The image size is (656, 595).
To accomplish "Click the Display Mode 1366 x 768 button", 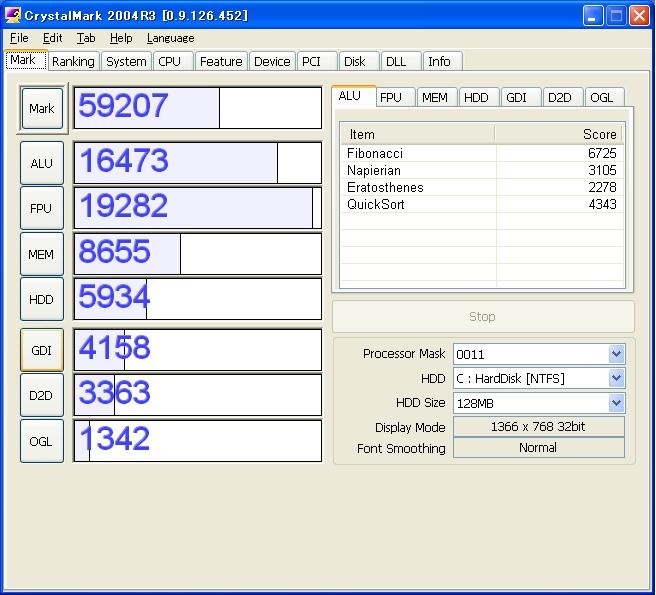I will click(x=539, y=426).
